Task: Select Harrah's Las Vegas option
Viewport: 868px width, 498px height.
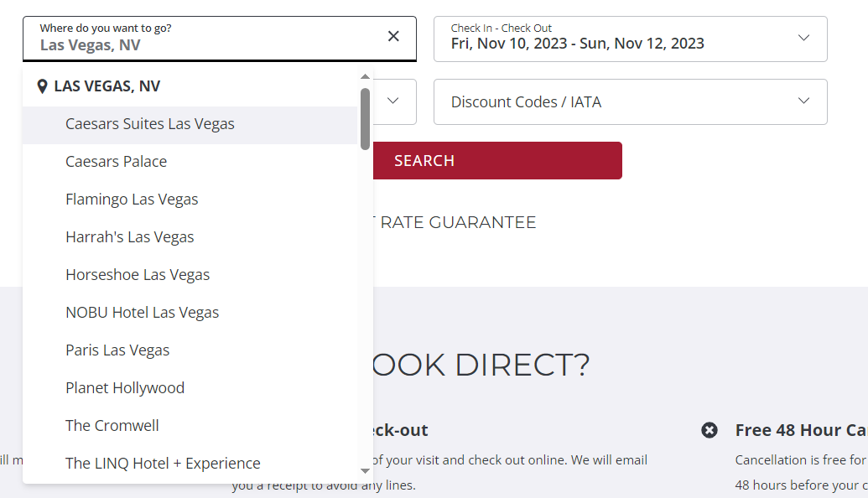Action: click(130, 237)
